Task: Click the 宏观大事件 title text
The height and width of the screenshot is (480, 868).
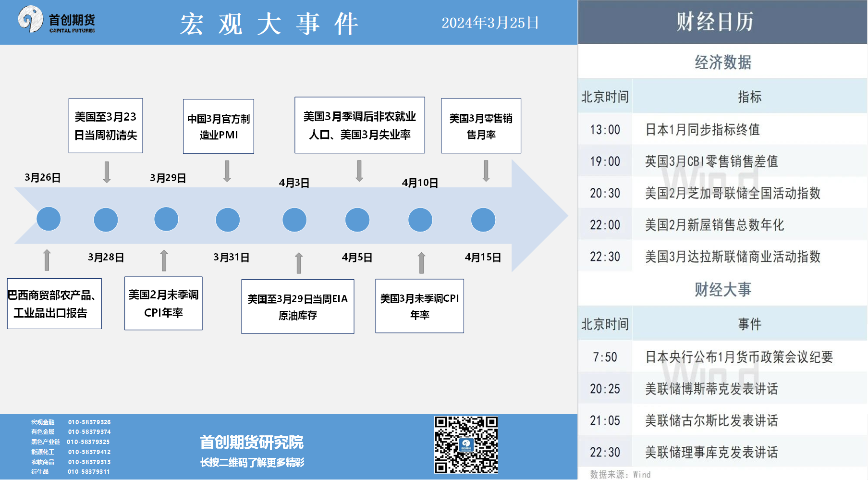Action: pos(269,23)
